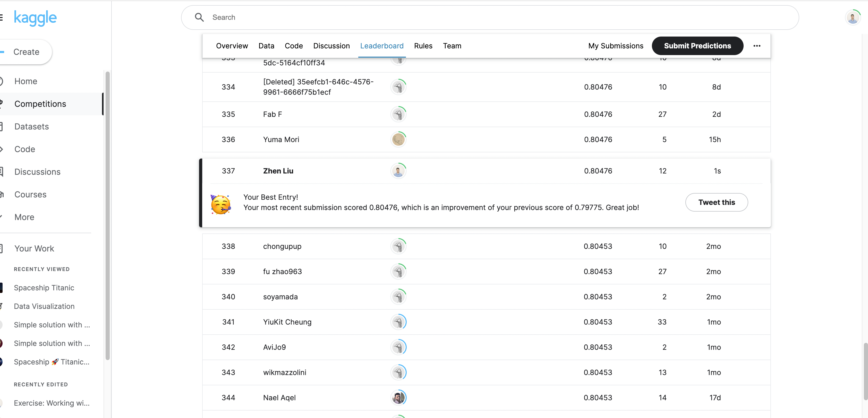Open the three-dot more options menu
Image resolution: width=868 pixels, height=418 pixels.
(x=757, y=46)
